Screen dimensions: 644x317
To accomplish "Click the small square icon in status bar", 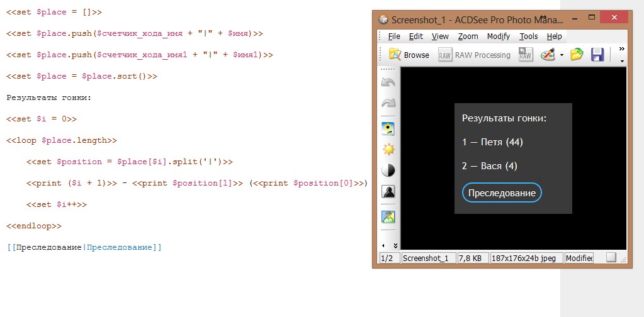I will pos(611,257).
